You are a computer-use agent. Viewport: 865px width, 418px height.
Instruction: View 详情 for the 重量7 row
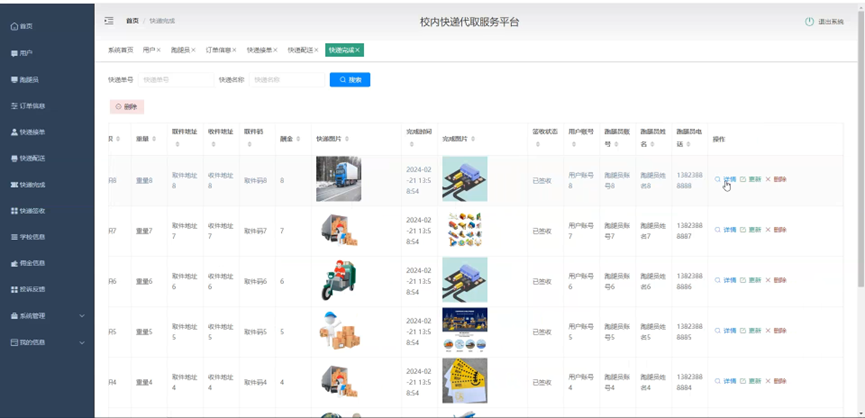(726, 230)
